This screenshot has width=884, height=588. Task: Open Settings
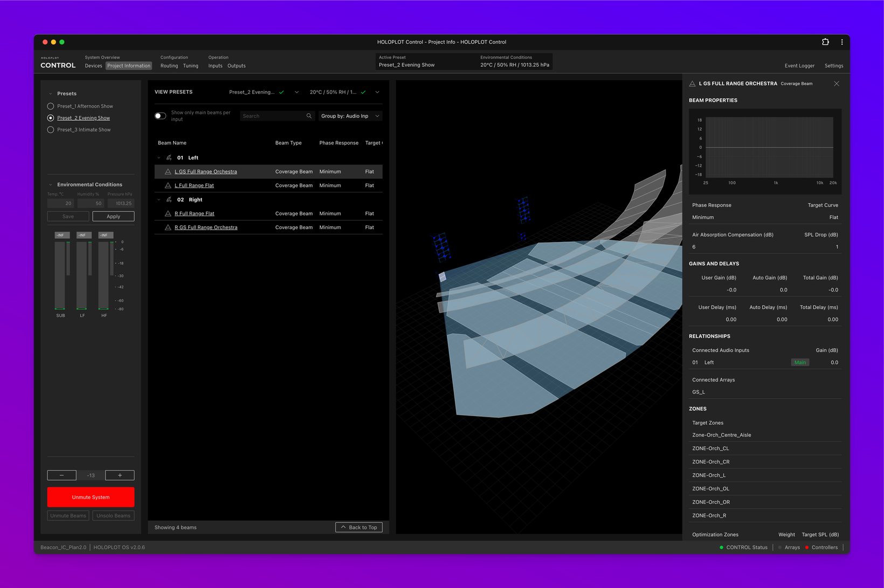[834, 66]
